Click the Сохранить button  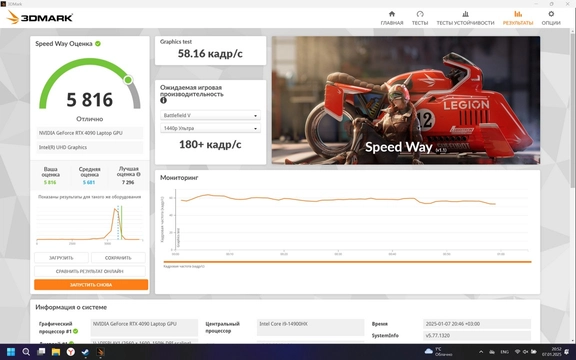pyautogui.click(x=118, y=258)
